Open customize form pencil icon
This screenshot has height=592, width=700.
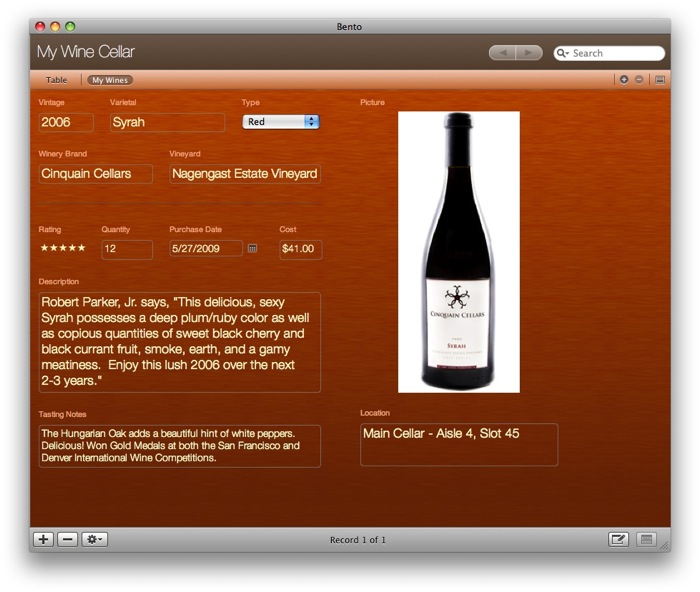point(618,539)
